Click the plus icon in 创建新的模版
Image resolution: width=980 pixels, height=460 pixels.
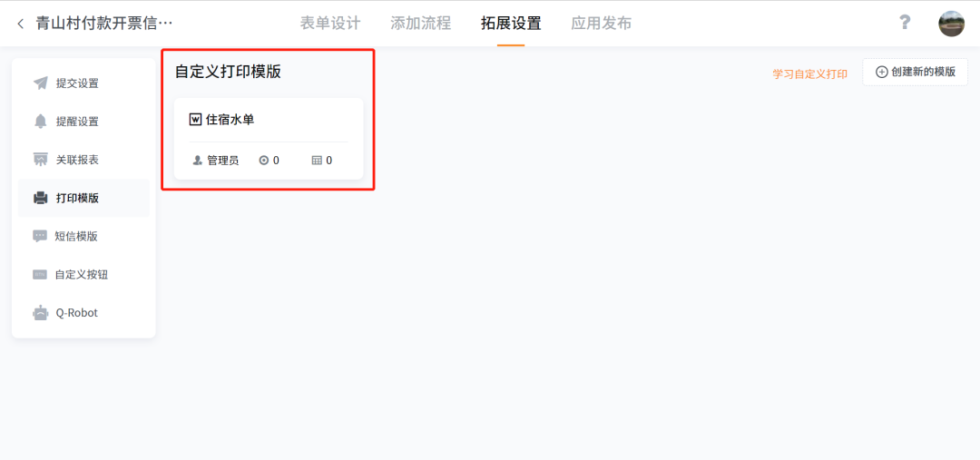point(882,72)
